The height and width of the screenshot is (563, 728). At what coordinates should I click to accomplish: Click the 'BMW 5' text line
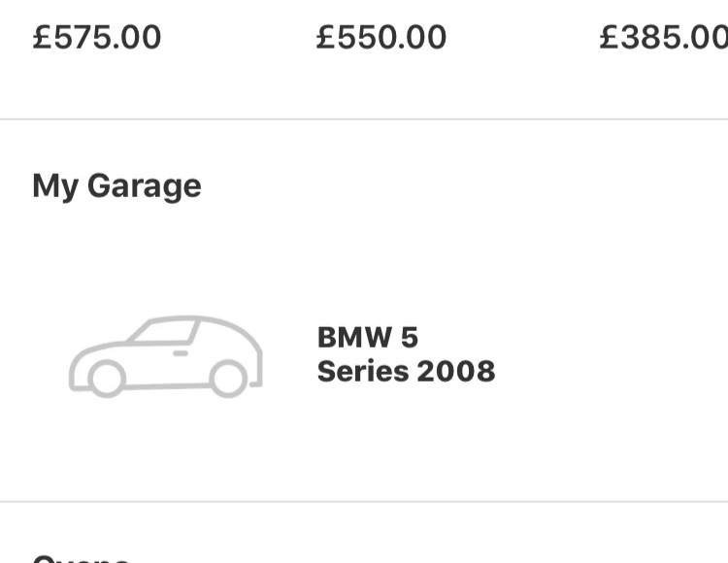[x=368, y=337]
